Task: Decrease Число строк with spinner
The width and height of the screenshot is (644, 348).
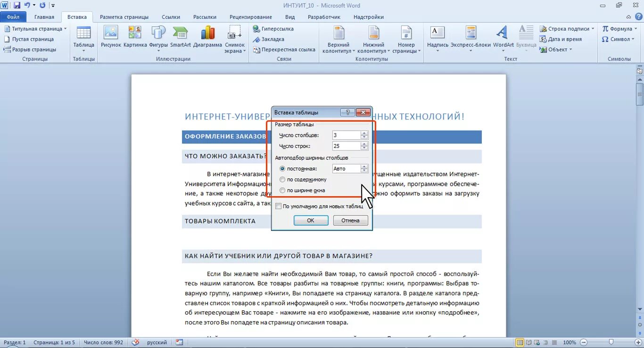Action: point(364,148)
